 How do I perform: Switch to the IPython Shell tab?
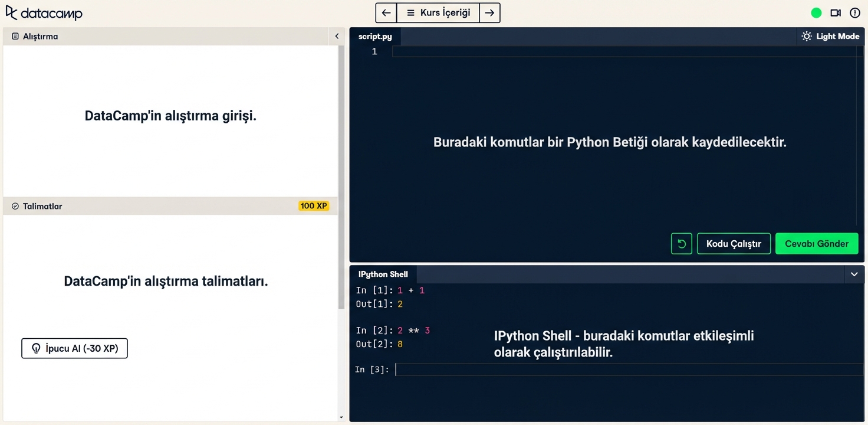[383, 274]
